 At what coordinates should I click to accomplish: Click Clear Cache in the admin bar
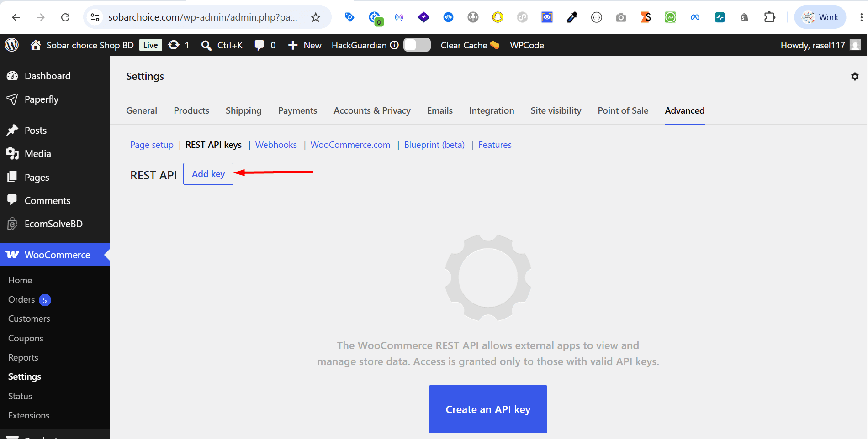pos(470,45)
